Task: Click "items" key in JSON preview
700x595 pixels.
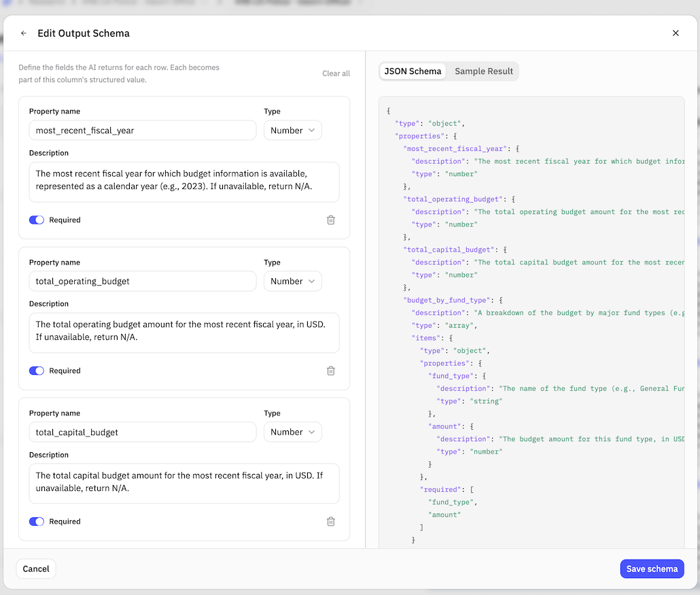Action: 426,338
